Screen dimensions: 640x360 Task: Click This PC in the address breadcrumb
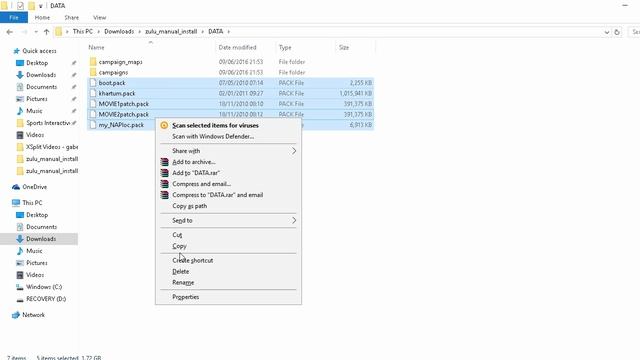click(x=82, y=31)
